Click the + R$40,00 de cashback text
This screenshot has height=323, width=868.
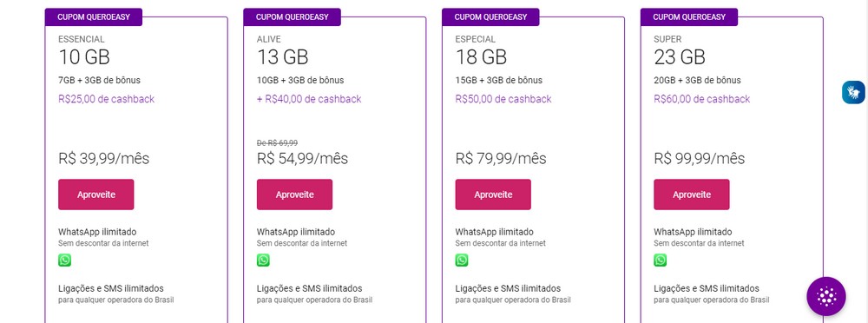[309, 99]
